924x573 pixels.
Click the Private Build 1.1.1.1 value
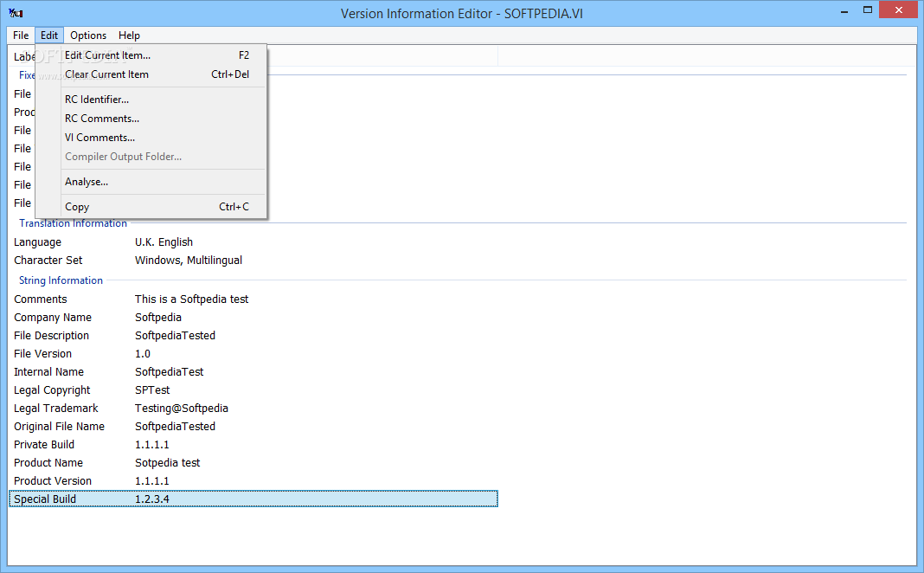point(152,445)
